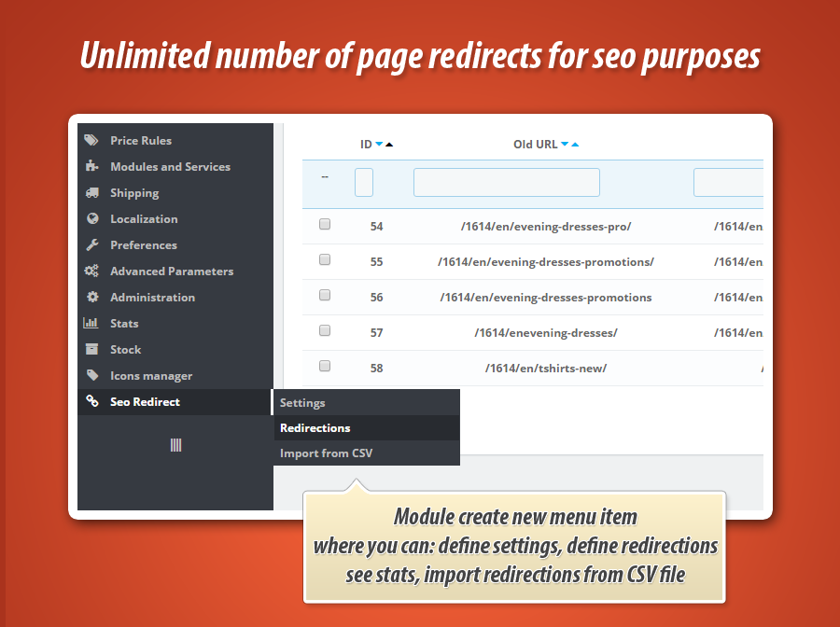Click the Price Rules tag icon
Screen dimensions: 840x627
[91, 141]
